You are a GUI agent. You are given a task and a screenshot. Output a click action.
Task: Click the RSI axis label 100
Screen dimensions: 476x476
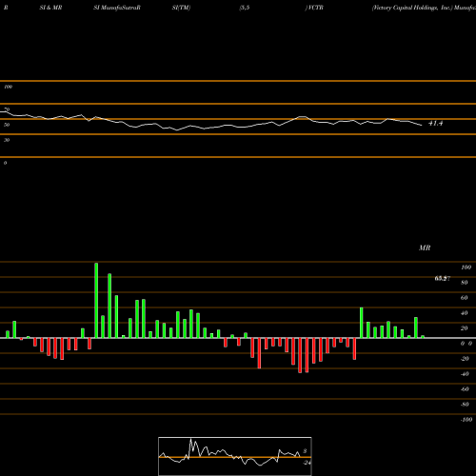pyautogui.click(x=9, y=87)
